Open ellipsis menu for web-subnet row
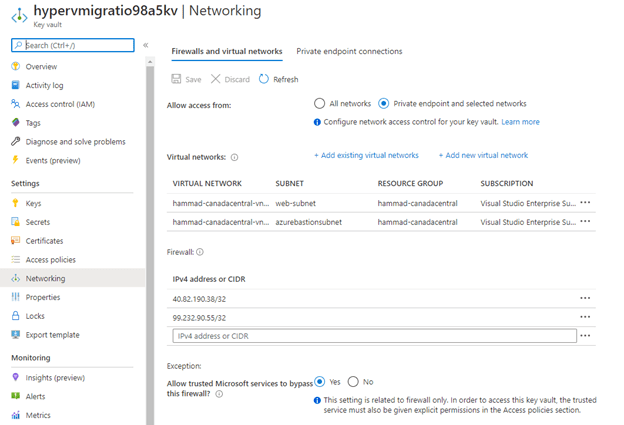This screenshot has width=624, height=425. (x=585, y=202)
